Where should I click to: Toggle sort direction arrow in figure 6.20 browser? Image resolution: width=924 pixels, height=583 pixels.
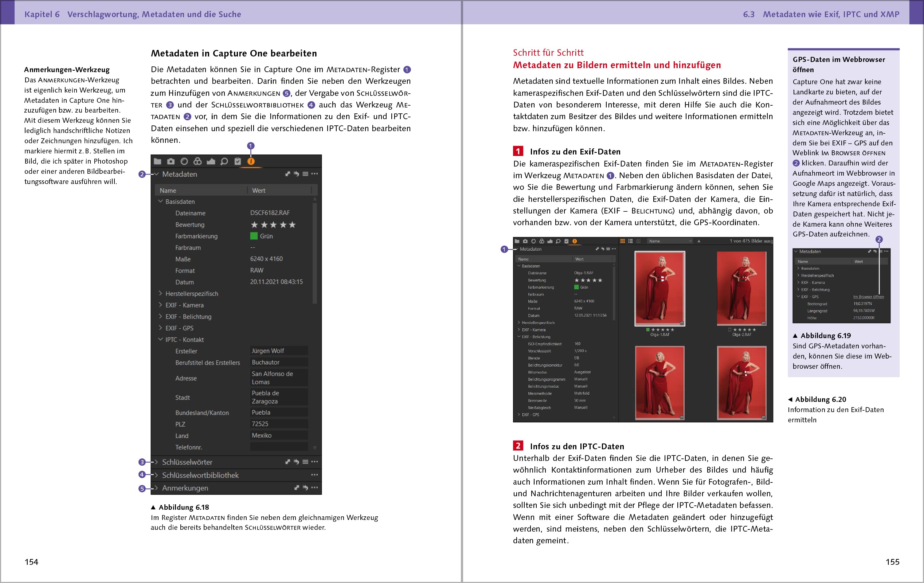click(x=699, y=241)
